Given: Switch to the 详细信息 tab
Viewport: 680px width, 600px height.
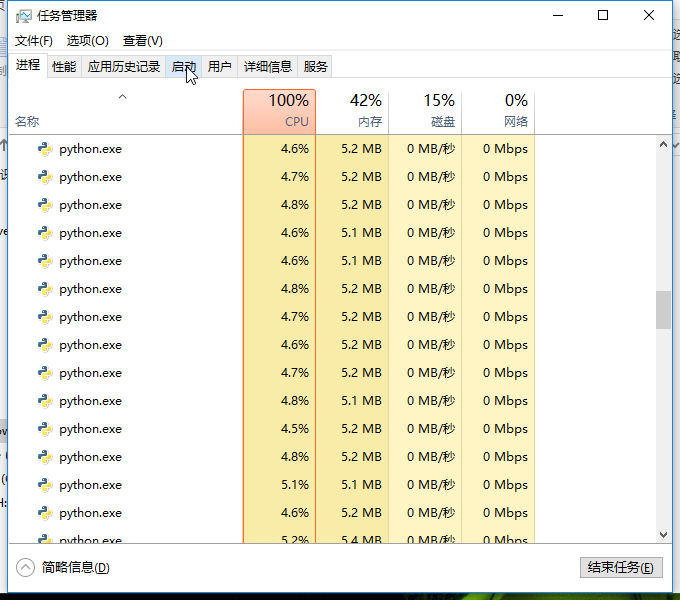Looking at the screenshot, I should coord(268,67).
